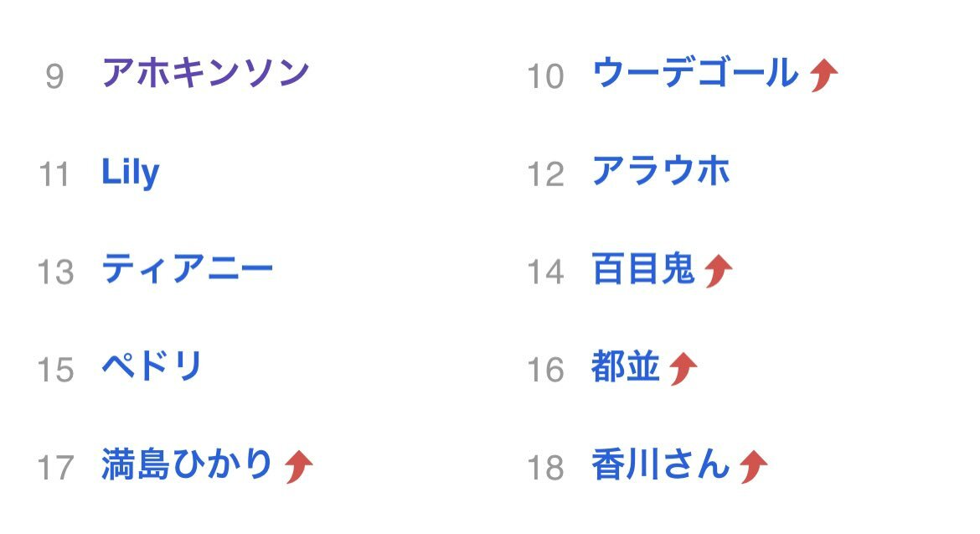Click rank number 17
Image resolution: width=980 pixels, height=534 pixels.
55,468
